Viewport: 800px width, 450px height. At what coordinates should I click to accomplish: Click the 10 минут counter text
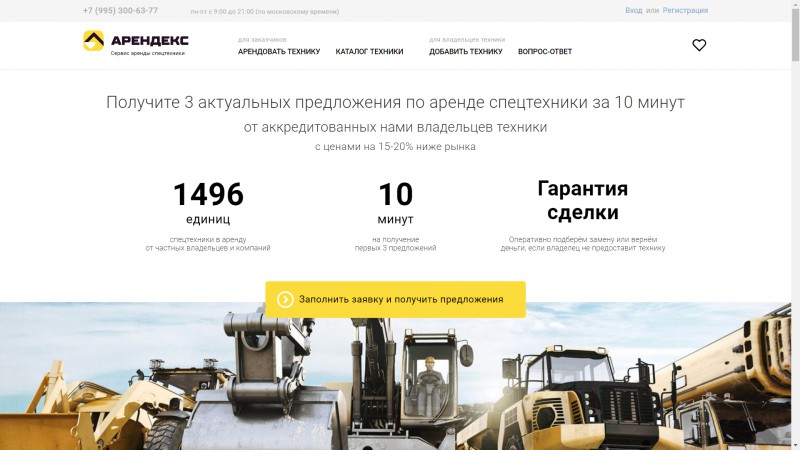pyautogui.click(x=395, y=203)
